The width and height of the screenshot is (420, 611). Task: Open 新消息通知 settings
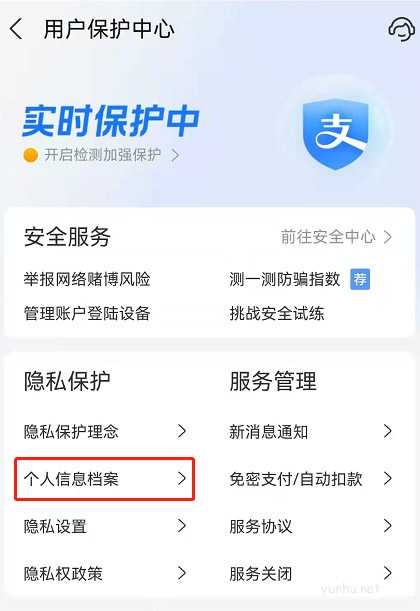coord(311,432)
